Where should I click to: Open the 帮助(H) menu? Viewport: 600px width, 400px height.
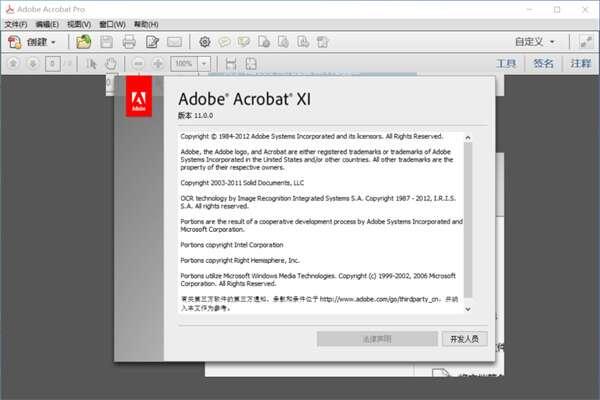pos(146,23)
